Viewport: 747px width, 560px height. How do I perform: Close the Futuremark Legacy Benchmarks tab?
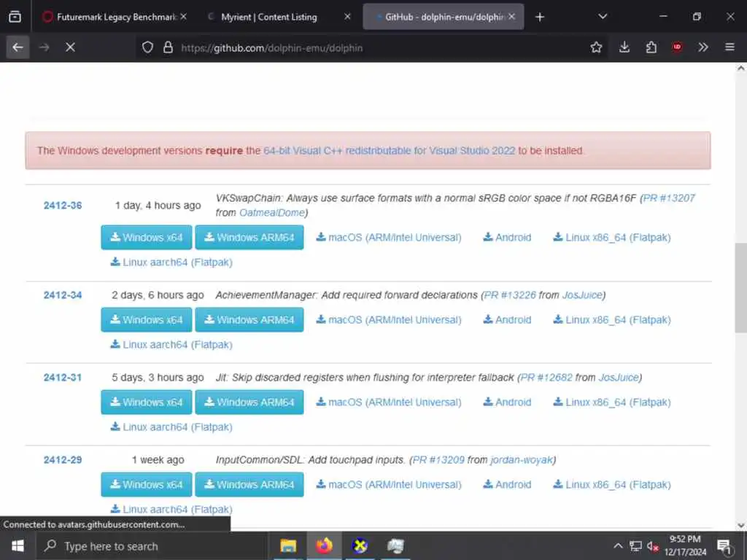tap(183, 17)
